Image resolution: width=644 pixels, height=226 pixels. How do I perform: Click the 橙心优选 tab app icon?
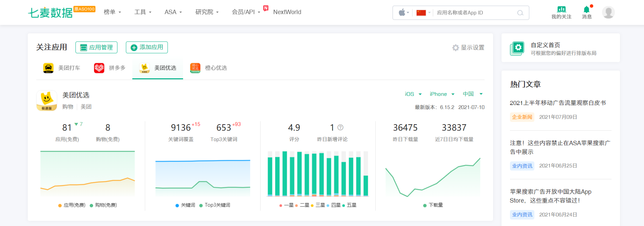(x=195, y=68)
